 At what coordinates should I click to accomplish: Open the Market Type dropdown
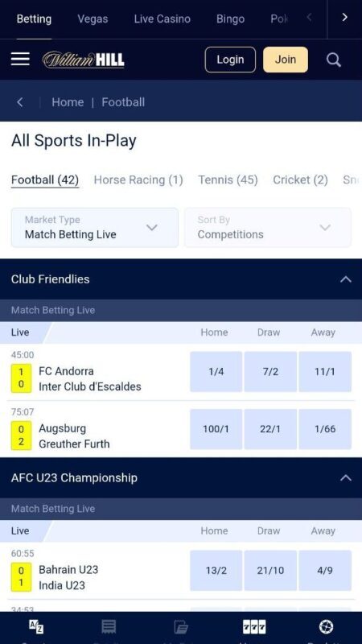95,228
